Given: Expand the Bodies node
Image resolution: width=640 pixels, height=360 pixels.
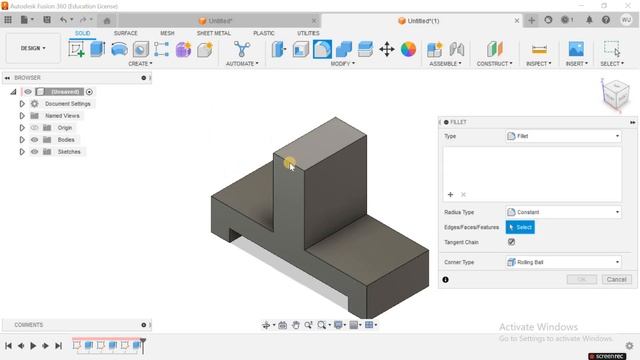Looking at the screenshot, I should (22, 140).
